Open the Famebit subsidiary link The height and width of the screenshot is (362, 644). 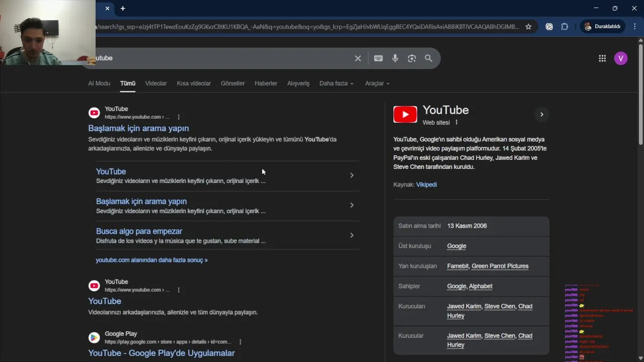click(458, 266)
